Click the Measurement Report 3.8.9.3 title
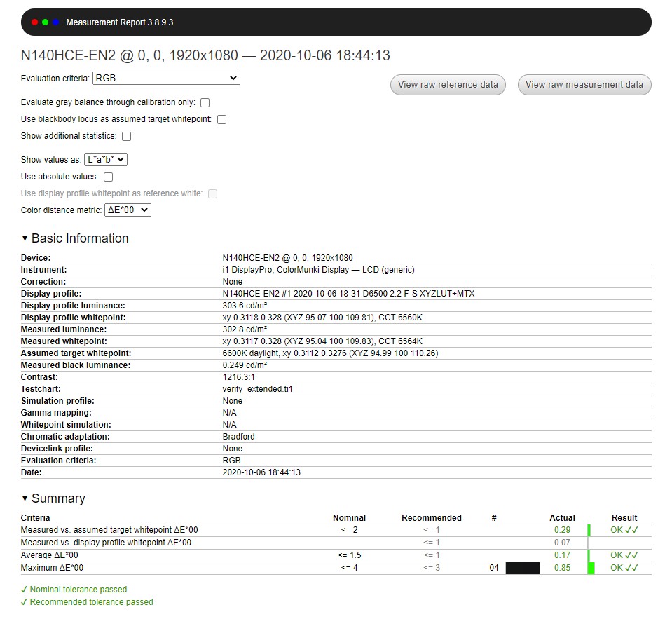 pos(119,22)
